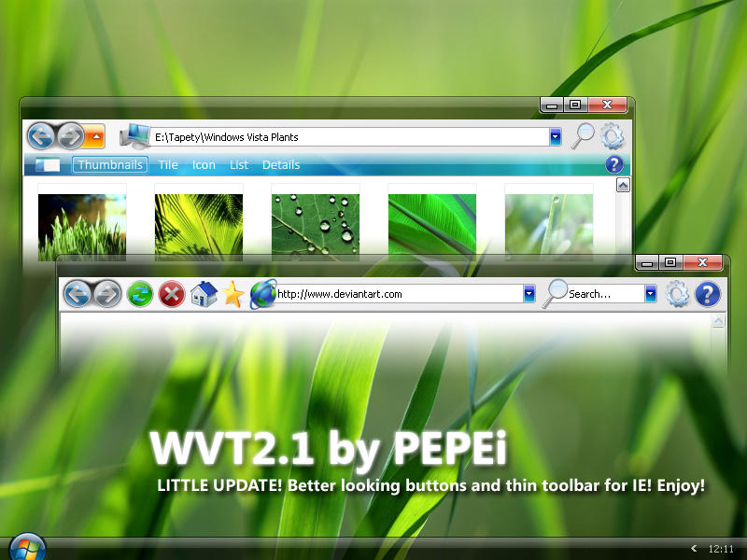Screen dimensions: 747x560
Task: Switch to Tile view
Action: 168,165
